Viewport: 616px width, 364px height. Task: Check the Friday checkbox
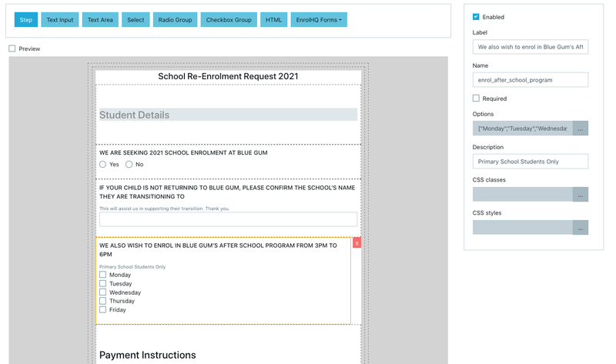point(103,309)
